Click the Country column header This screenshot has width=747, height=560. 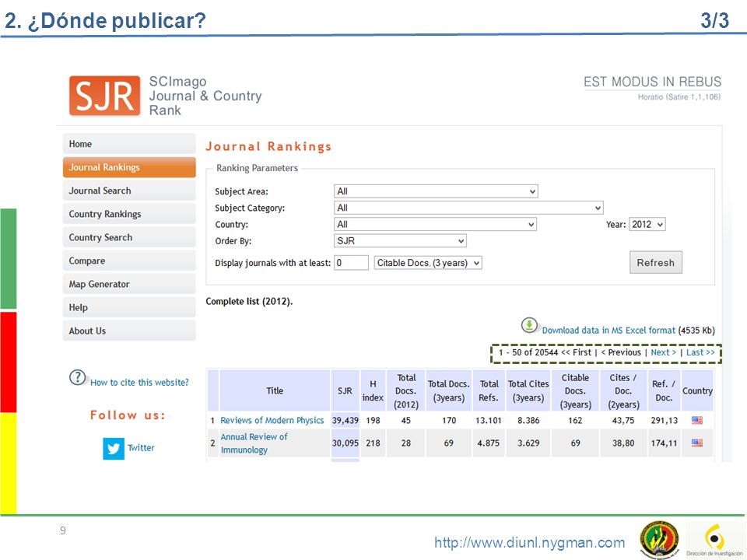[697, 390]
